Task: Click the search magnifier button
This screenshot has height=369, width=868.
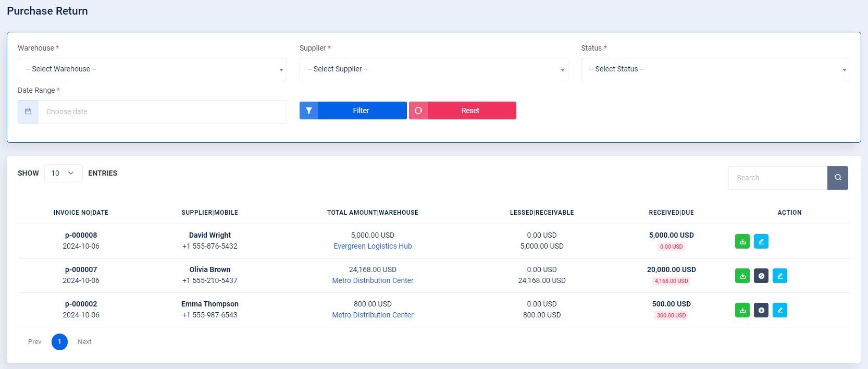Action: pyautogui.click(x=837, y=178)
